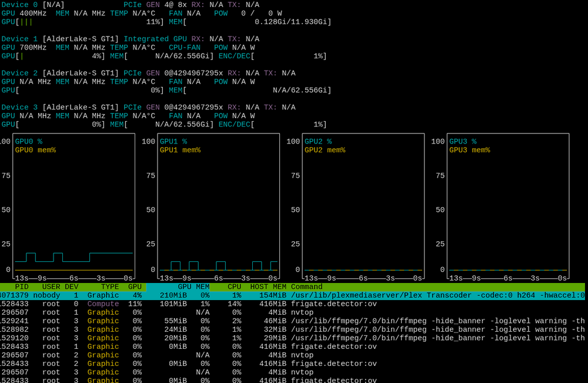This screenshot has height=383, width=588.
Task: Sort by the GPU MEM column header
Action: point(193,287)
